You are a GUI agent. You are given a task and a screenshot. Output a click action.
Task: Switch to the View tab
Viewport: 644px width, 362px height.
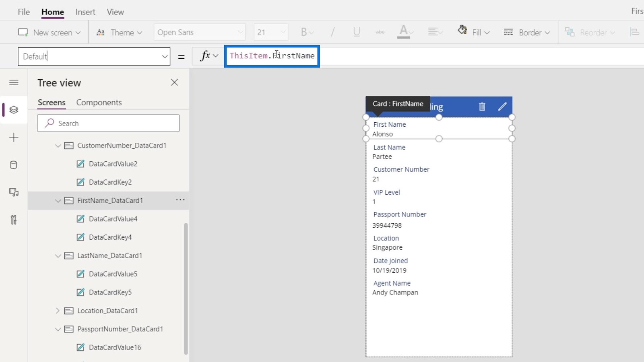[x=115, y=12]
